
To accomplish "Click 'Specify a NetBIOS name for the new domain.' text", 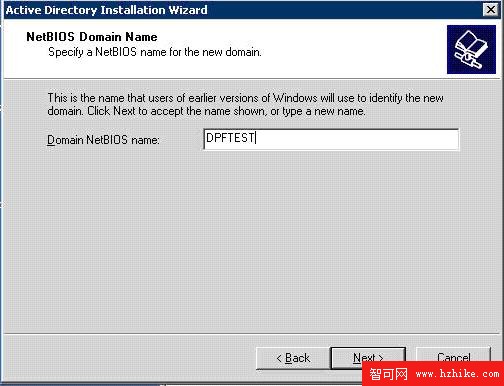I will pyautogui.click(x=155, y=52).
